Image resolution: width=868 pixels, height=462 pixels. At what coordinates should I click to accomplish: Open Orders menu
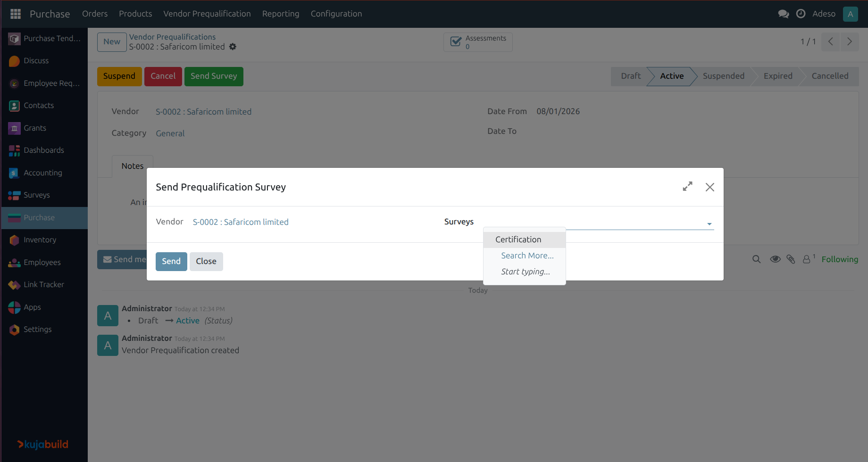tap(95, 14)
